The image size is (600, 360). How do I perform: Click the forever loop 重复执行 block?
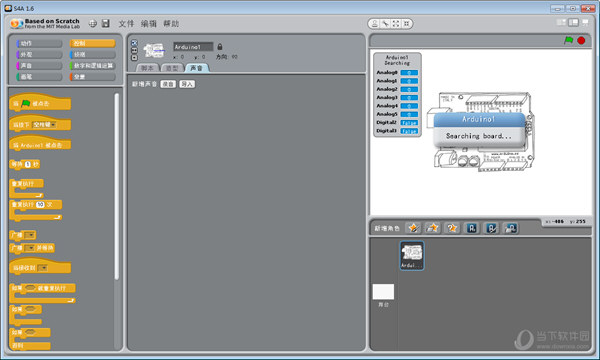coord(27,188)
